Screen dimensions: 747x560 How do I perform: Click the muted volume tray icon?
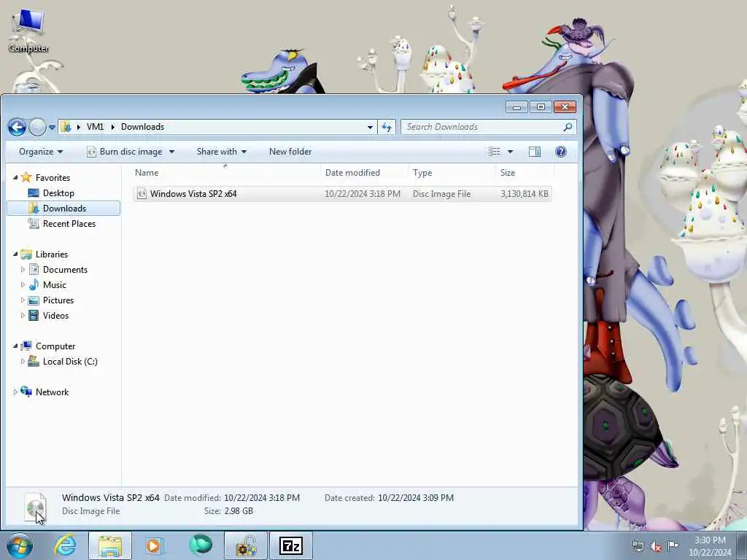pos(656,546)
